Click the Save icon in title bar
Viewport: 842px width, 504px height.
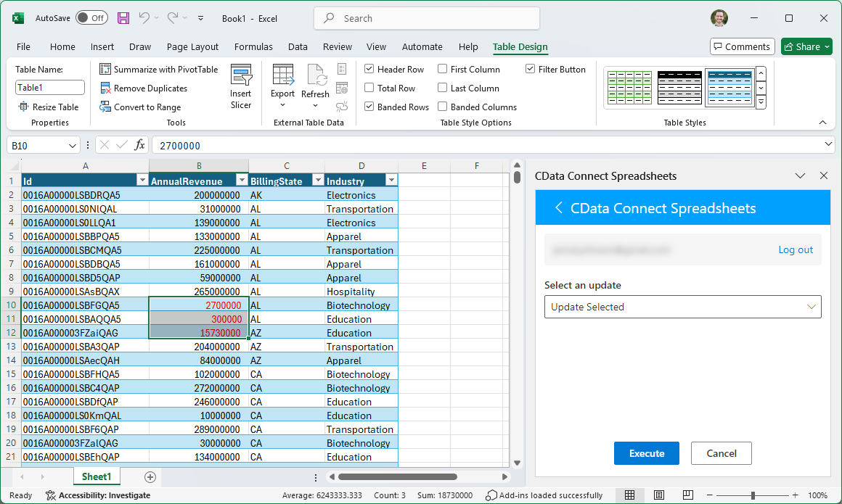pyautogui.click(x=123, y=18)
